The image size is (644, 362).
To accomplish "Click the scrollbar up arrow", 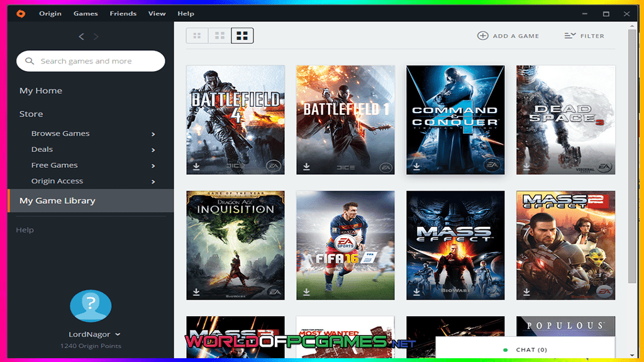I will pyautogui.click(x=632, y=25).
